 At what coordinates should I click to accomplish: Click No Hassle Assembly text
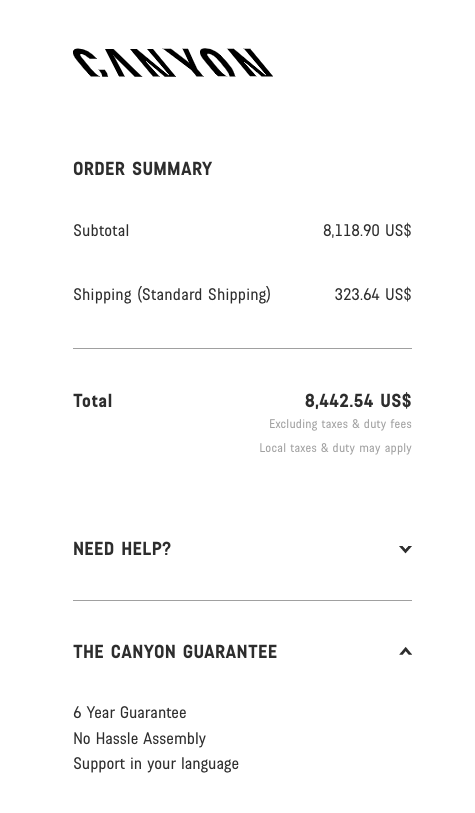pos(139,738)
